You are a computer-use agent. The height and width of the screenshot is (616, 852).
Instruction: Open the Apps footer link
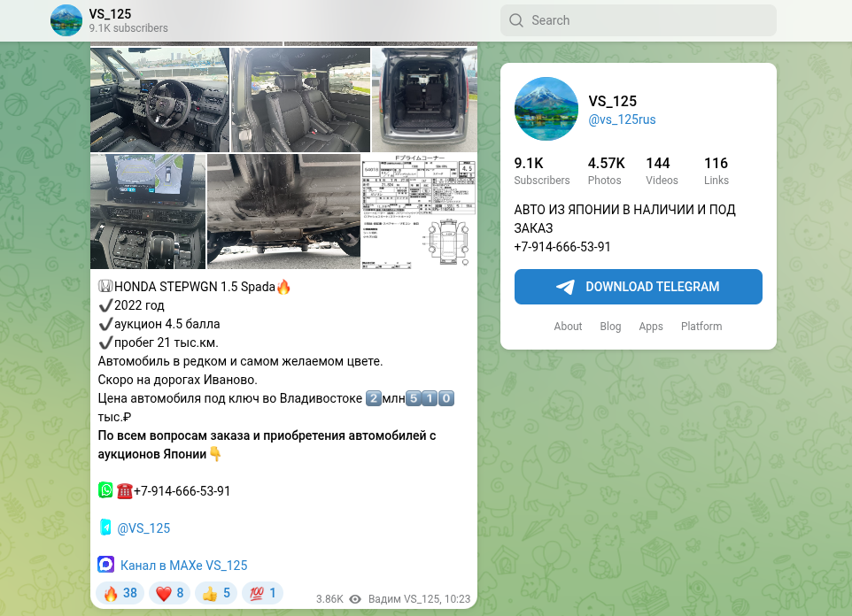pyautogui.click(x=651, y=327)
